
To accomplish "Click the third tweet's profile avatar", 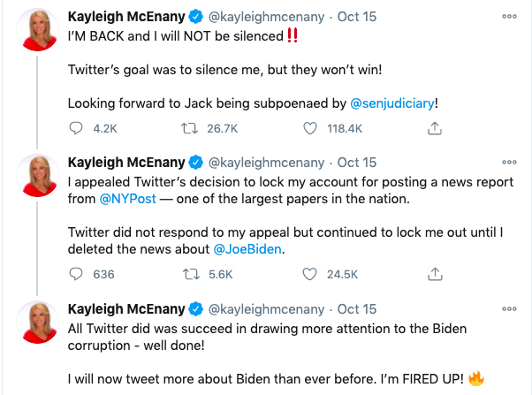I will coord(36,323).
